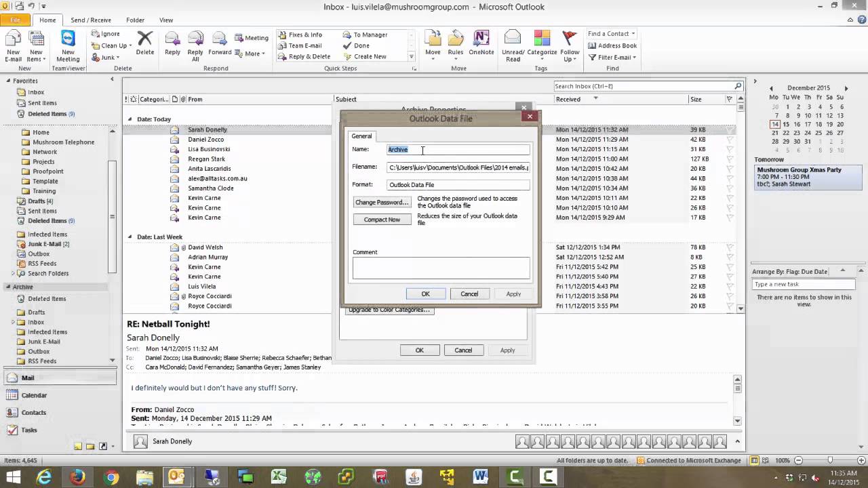This screenshot has width=868, height=488.
Task: Switch to View ribbon tab
Action: click(165, 20)
